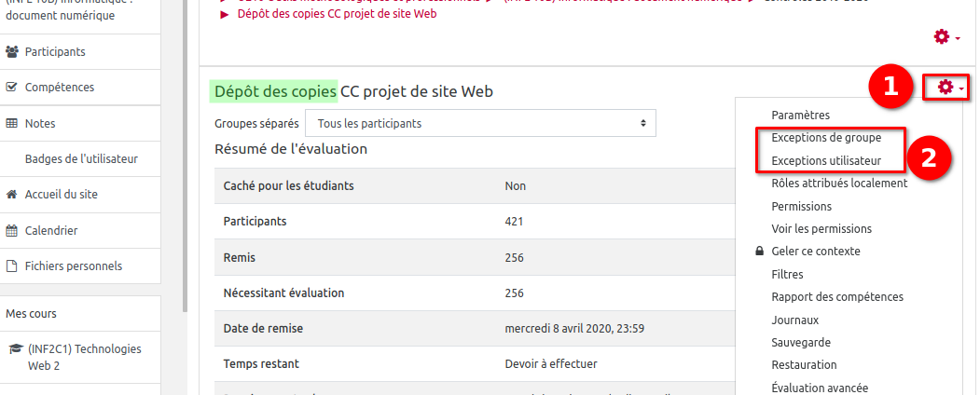Click the Notes table icon

(12, 123)
